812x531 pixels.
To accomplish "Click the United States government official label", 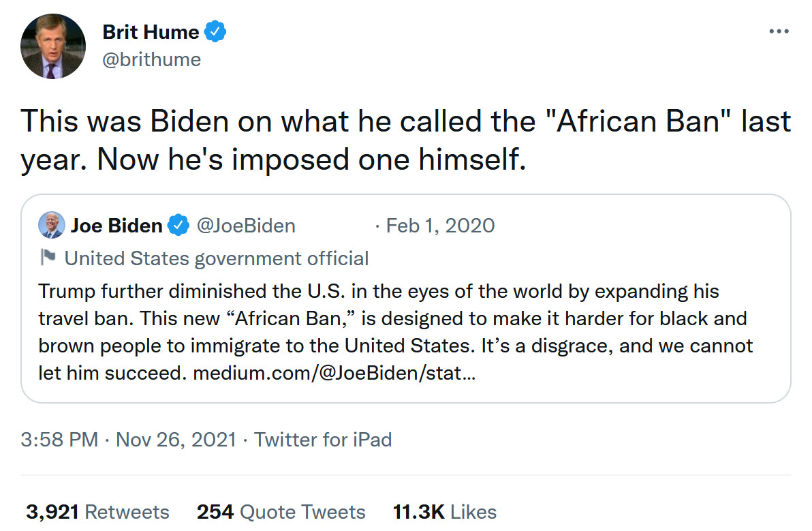I will coord(216,258).
